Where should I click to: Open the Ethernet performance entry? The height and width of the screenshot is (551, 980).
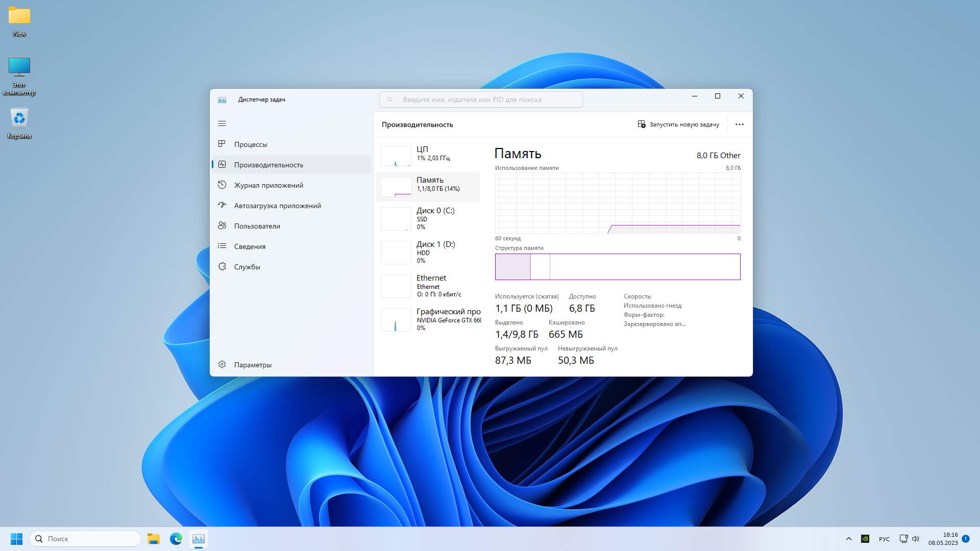point(429,286)
